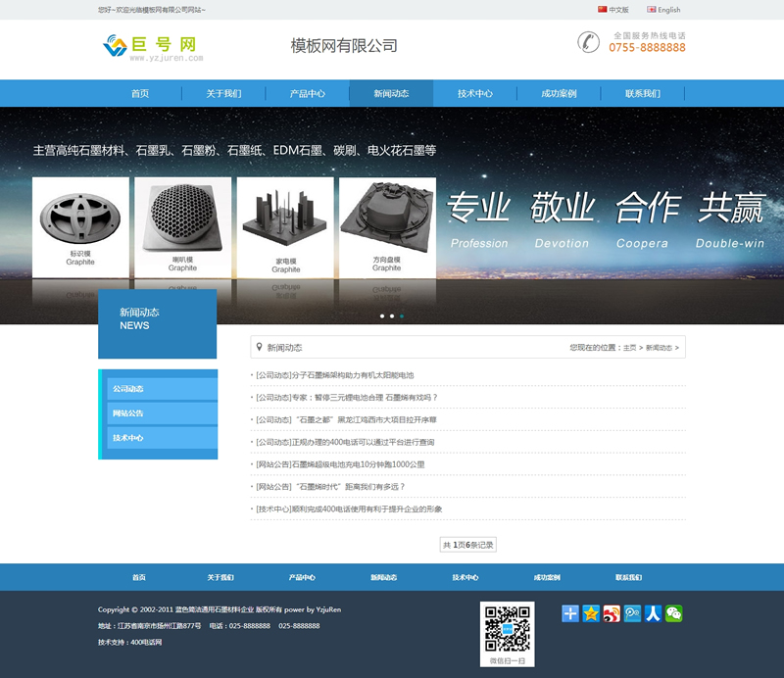Open 成功案例 from the top navigation bar
The image size is (784, 678).
(559, 94)
